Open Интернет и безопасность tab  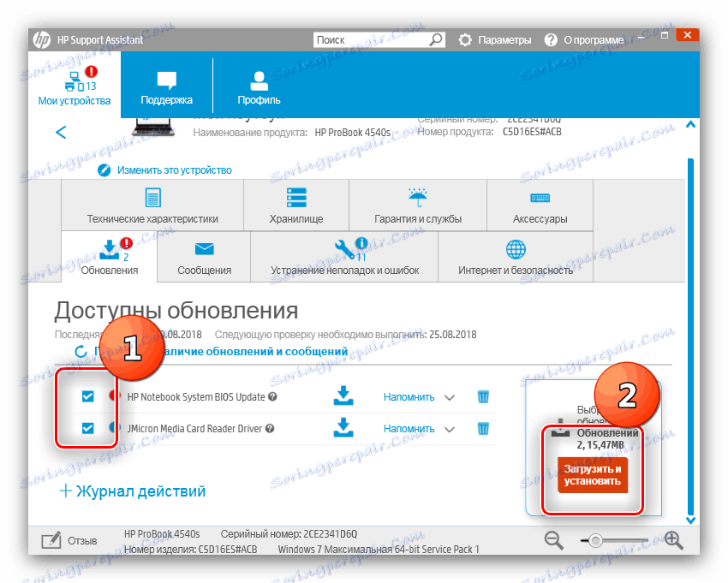click(516, 257)
